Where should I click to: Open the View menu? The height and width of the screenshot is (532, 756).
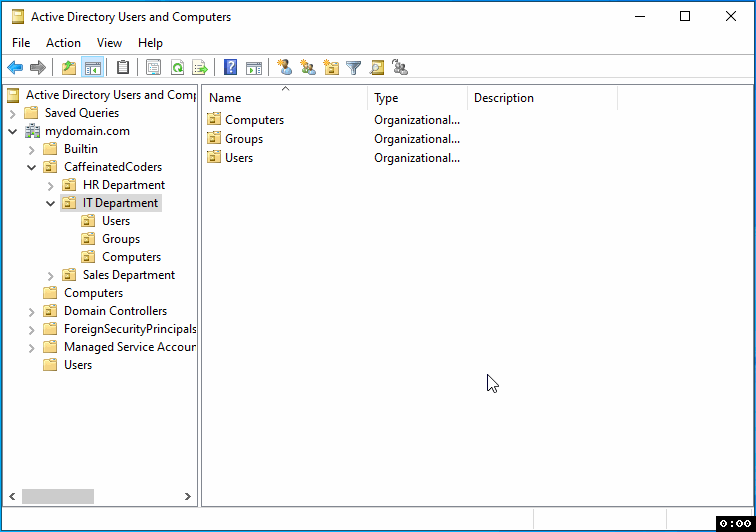(109, 43)
